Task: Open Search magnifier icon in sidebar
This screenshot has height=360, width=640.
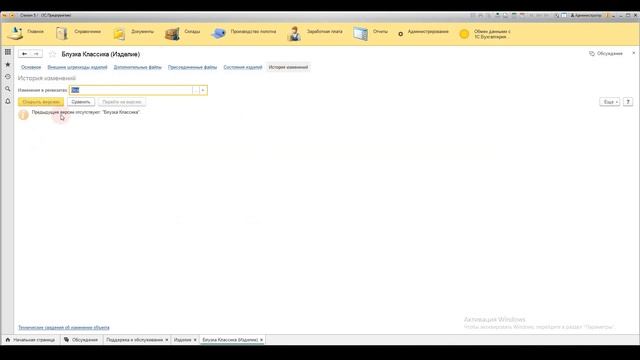Action: coord(8,89)
